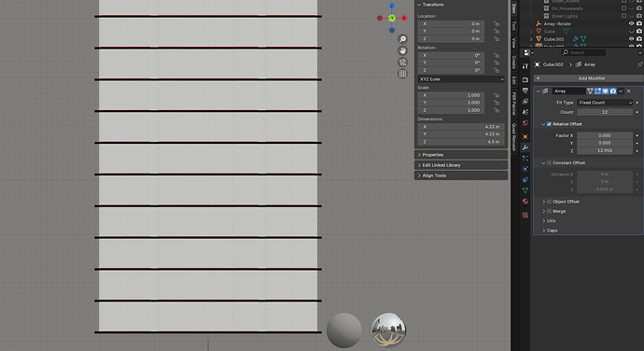
Task: Open the View sidebar tab
Action: tap(514, 42)
